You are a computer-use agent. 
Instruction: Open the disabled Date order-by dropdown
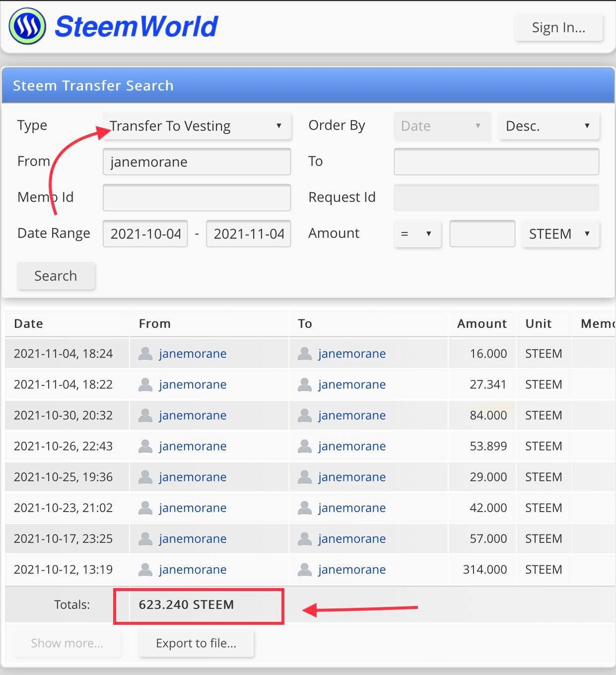442,126
